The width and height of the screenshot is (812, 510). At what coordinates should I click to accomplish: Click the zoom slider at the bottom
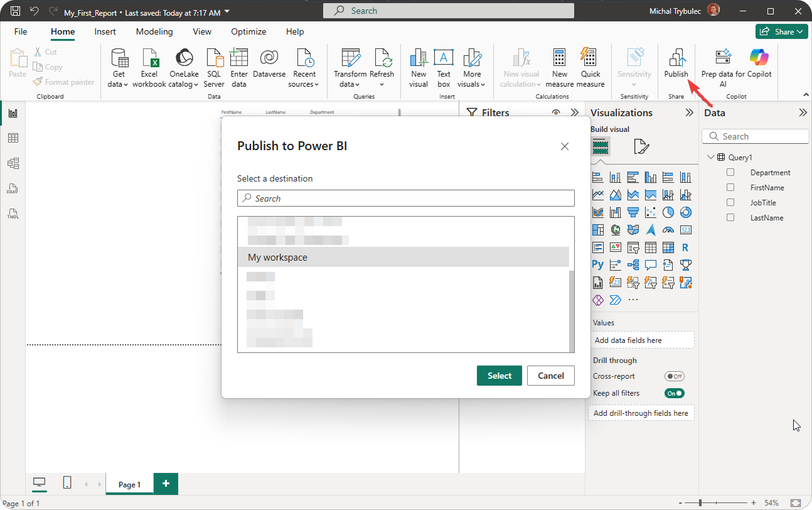700,503
